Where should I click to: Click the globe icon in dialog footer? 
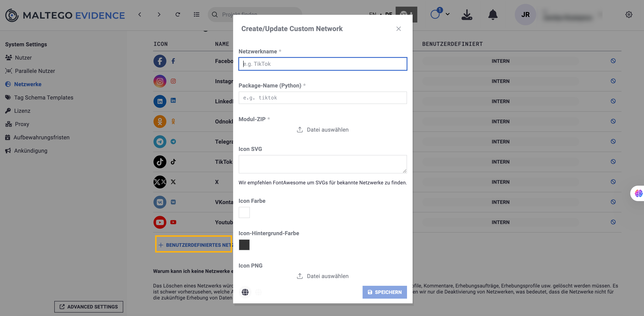[245, 292]
